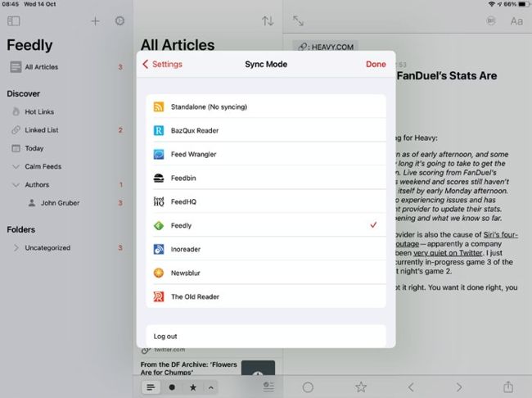
Task: Open text appearance Aa icon
Action: 516,21
